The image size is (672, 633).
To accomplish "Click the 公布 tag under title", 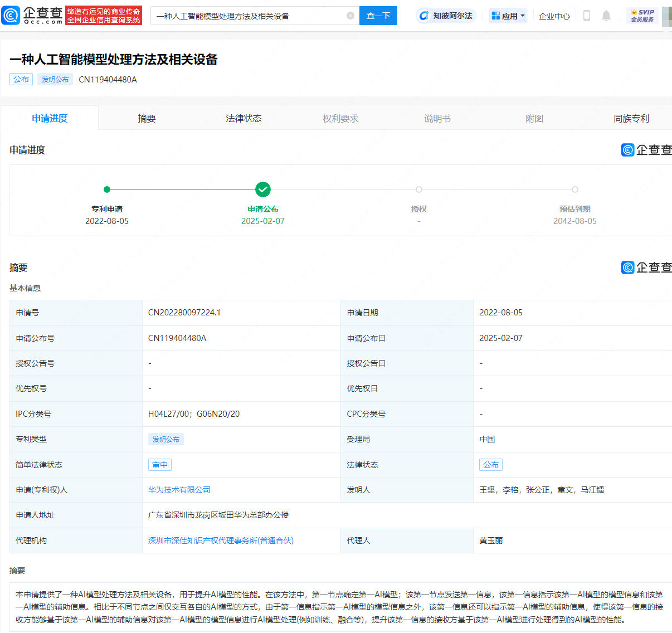I will pos(21,79).
